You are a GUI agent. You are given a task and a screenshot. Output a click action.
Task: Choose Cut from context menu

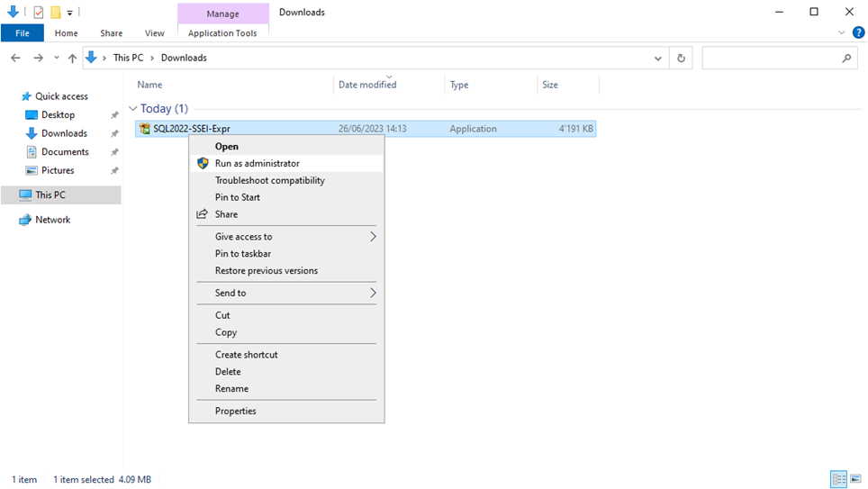[285, 315]
